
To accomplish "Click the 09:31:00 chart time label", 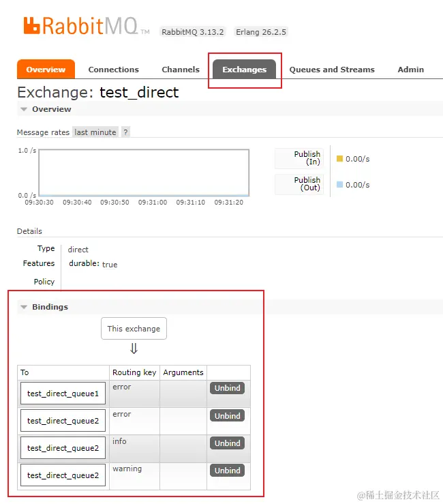I will [x=153, y=202].
